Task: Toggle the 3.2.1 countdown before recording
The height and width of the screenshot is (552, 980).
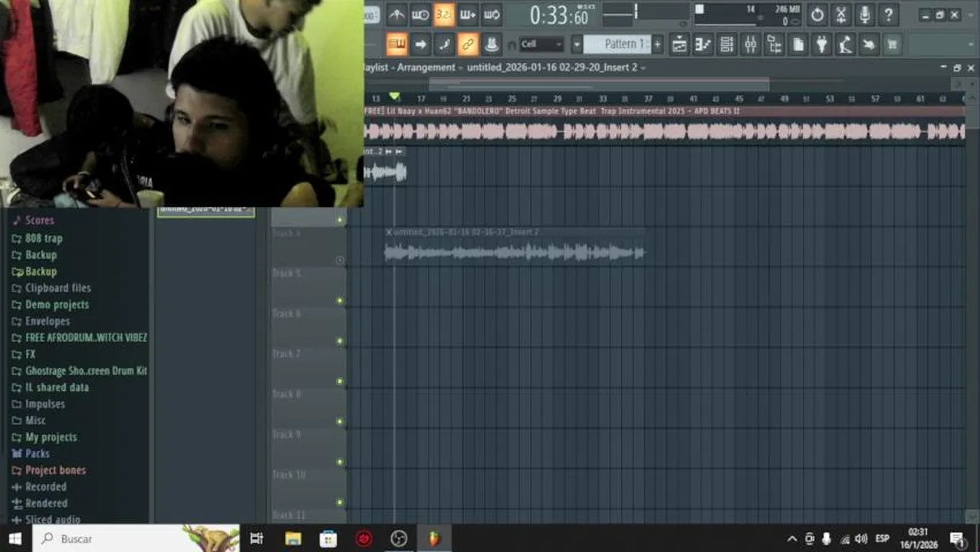Action: [444, 15]
